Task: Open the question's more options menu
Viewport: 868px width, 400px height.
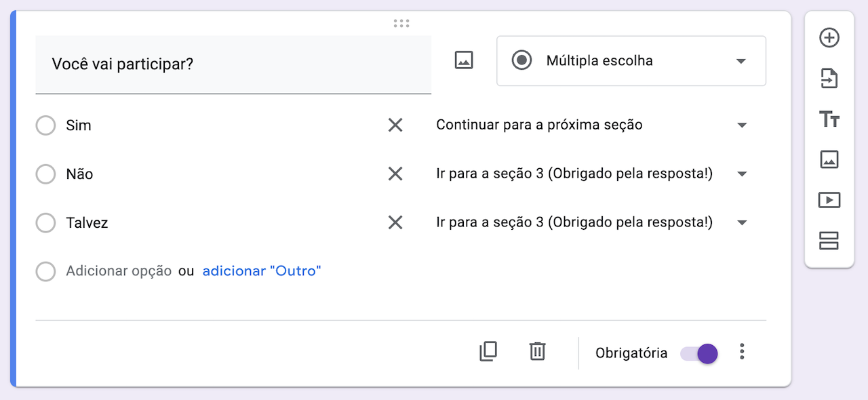Action: 743,351
